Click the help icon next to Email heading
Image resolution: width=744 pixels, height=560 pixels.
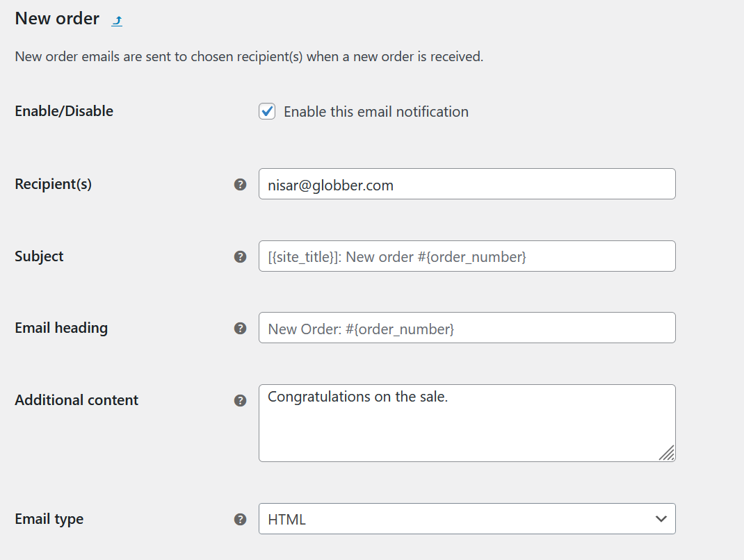(x=240, y=328)
